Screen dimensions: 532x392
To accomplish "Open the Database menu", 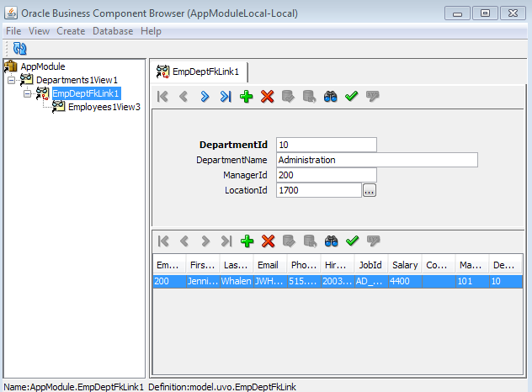I will pos(113,31).
